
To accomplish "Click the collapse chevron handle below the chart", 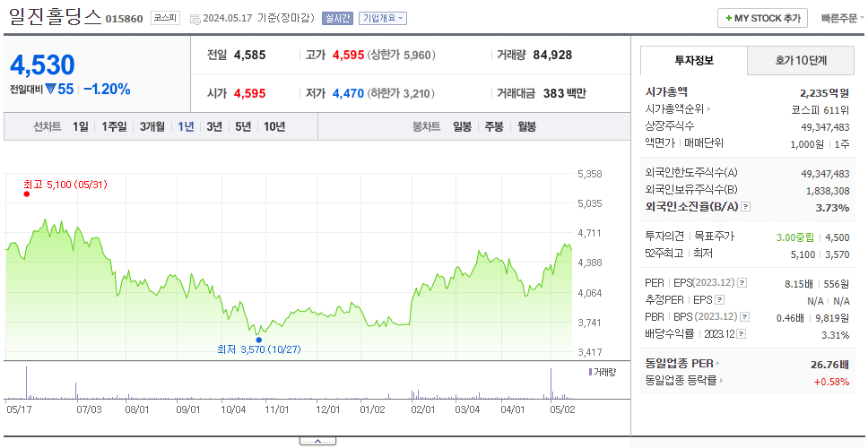I will 317,441.
